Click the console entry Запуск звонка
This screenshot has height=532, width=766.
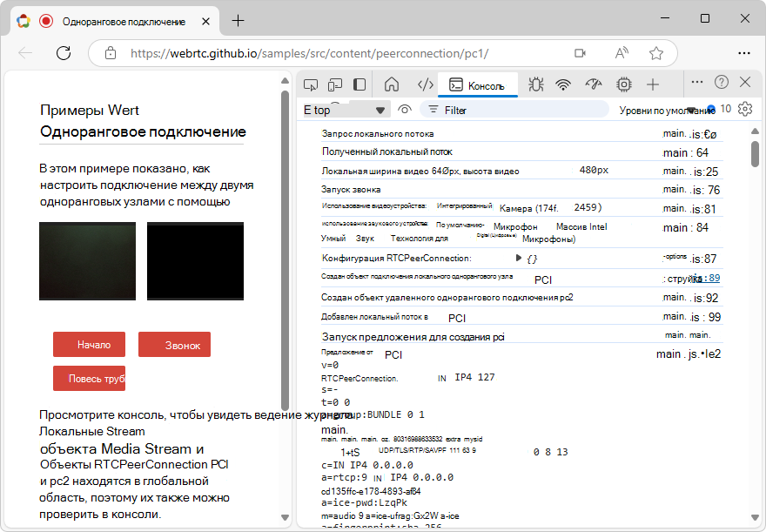351,190
